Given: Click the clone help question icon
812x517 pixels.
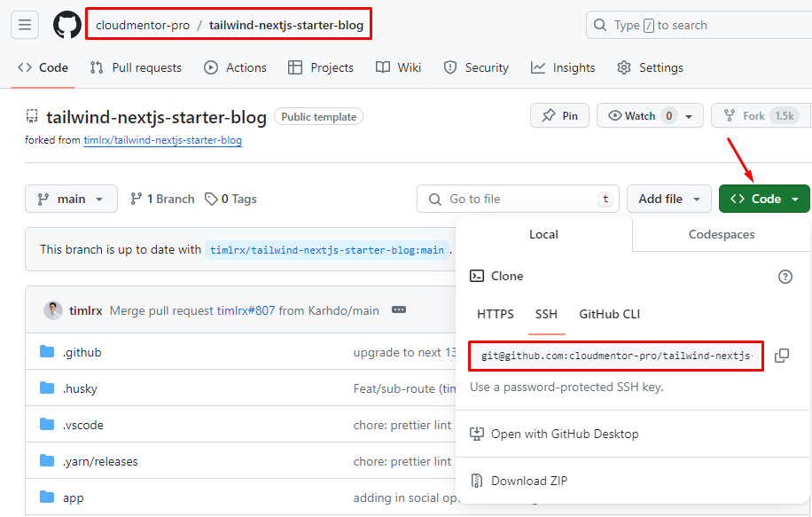Looking at the screenshot, I should click(x=785, y=277).
